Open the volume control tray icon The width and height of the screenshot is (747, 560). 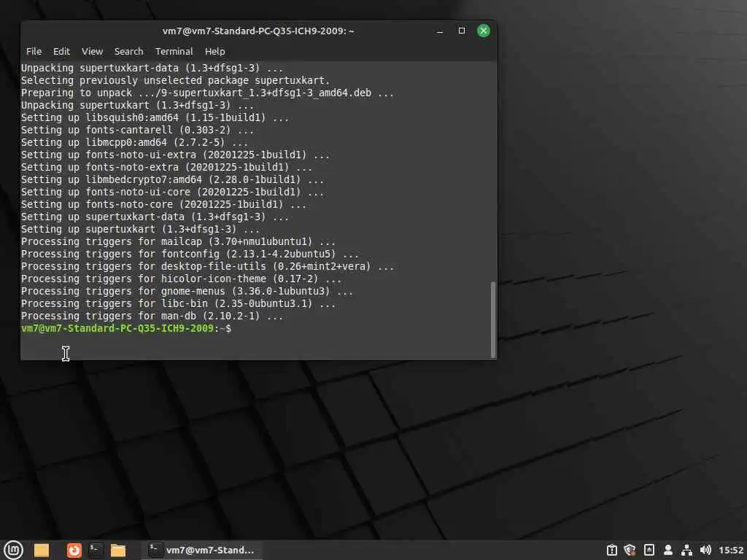tap(705, 550)
